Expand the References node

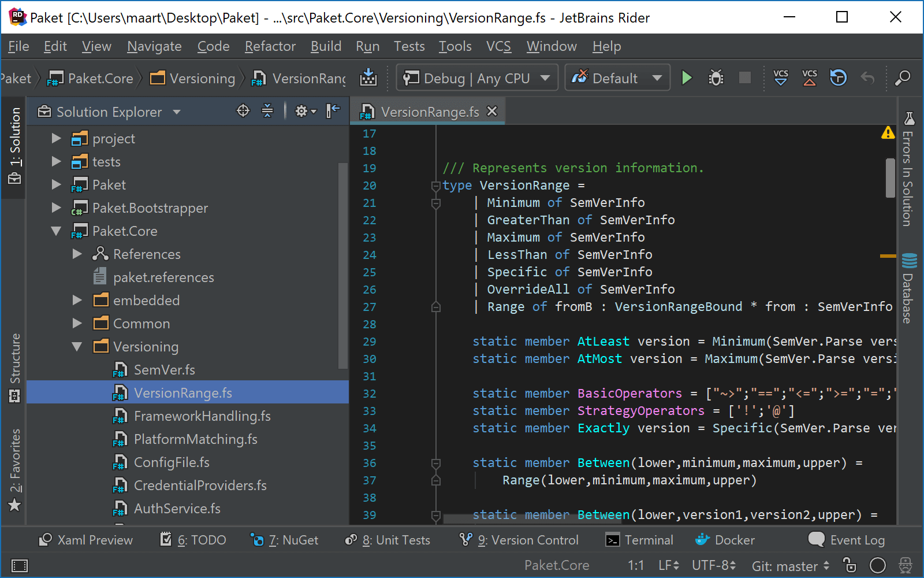coord(77,254)
